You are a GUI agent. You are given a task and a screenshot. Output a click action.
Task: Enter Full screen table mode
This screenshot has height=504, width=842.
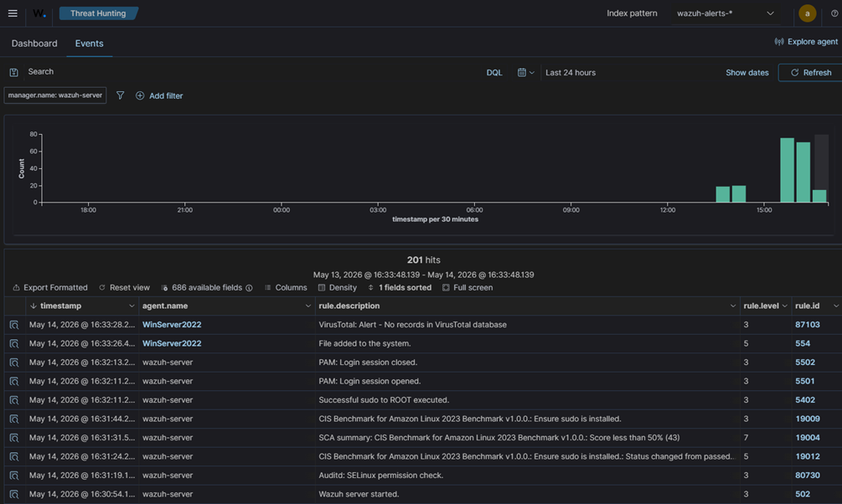467,288
